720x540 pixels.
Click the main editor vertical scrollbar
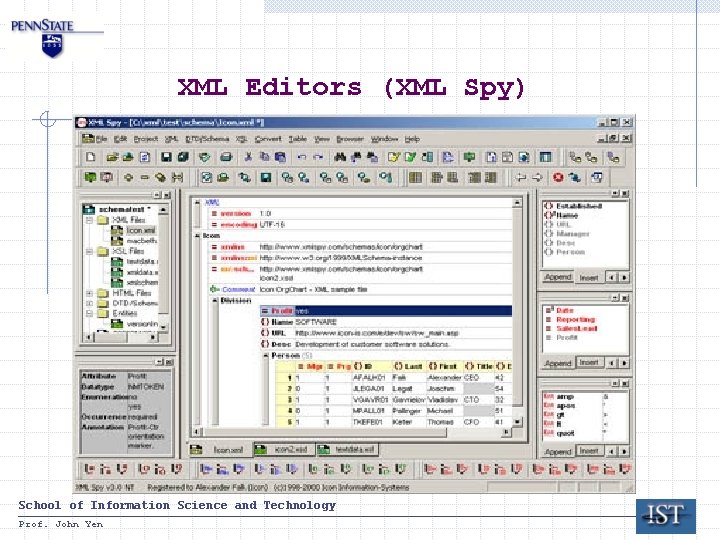pyautogui.click(x=518, y=312)
